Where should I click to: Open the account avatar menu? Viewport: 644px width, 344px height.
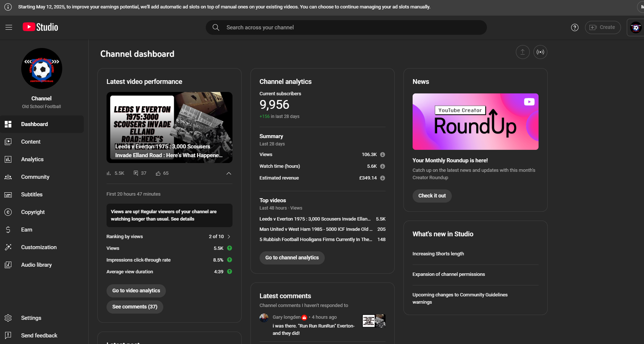click(636, 27)
